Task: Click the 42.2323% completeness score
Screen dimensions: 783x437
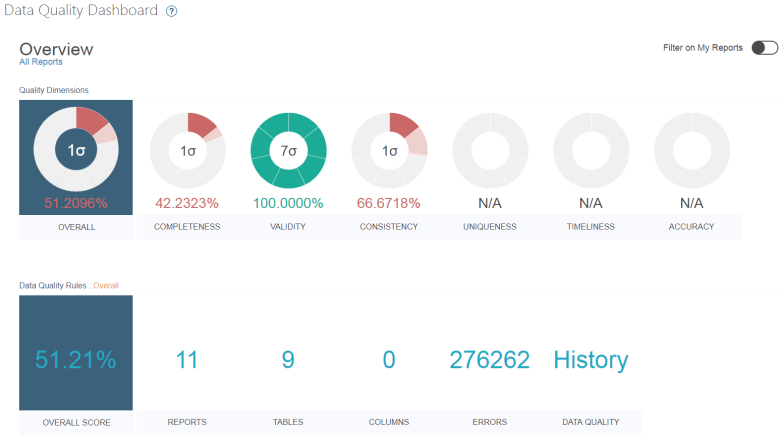Action: click(187, 203)
